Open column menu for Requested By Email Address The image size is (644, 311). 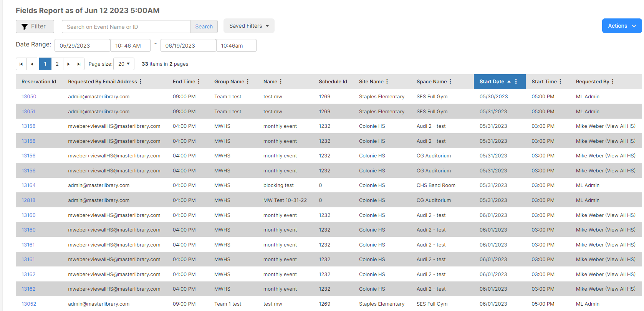tap(141, 81)
